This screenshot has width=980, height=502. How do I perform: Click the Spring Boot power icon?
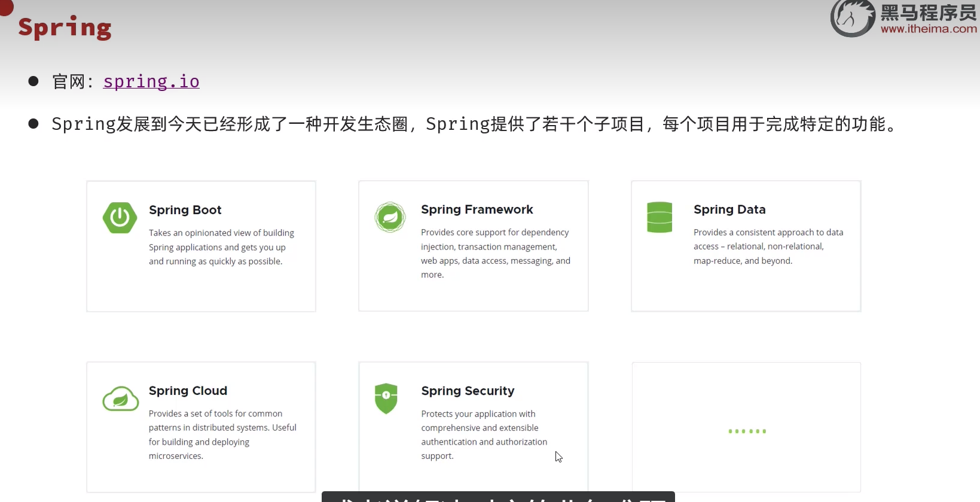click(x=120, y=217)
